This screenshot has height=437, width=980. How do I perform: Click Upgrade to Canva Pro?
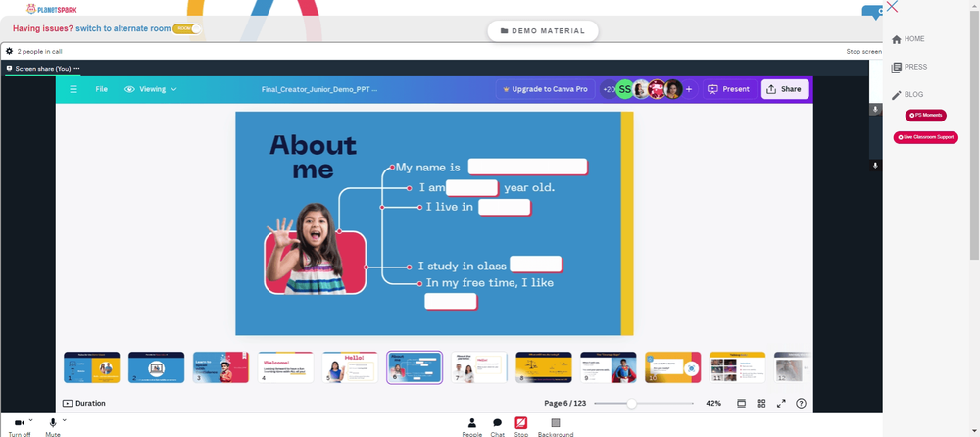click(x=545, y=89)
